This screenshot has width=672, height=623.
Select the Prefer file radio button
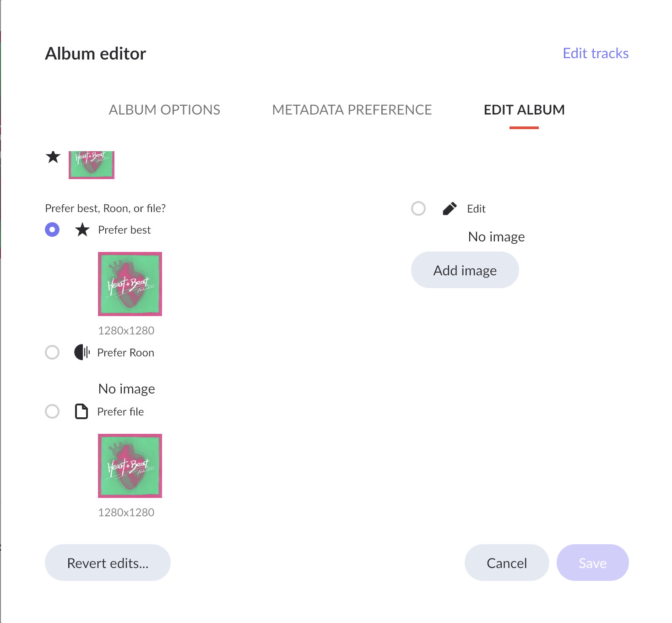52,411
